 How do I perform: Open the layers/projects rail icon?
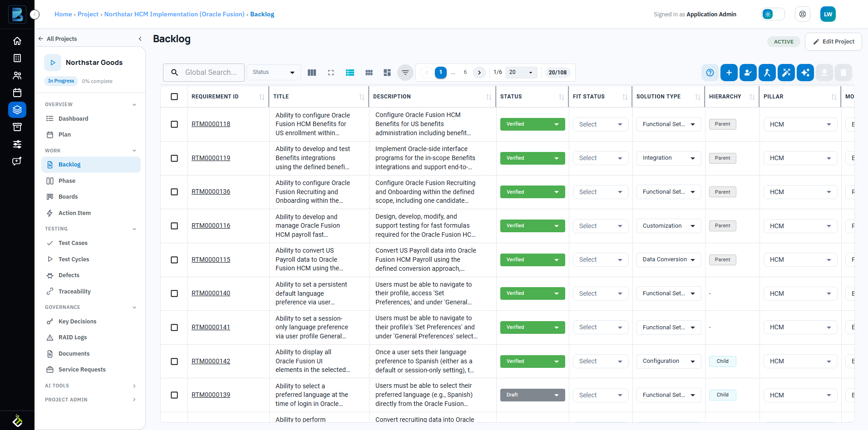click(x=17, y=110)
